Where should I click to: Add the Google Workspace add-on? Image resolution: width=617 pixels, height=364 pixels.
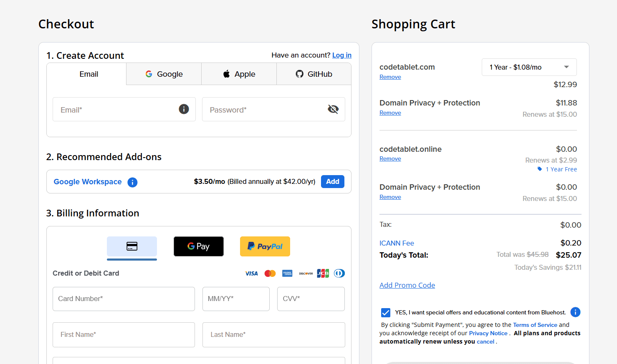333,181
